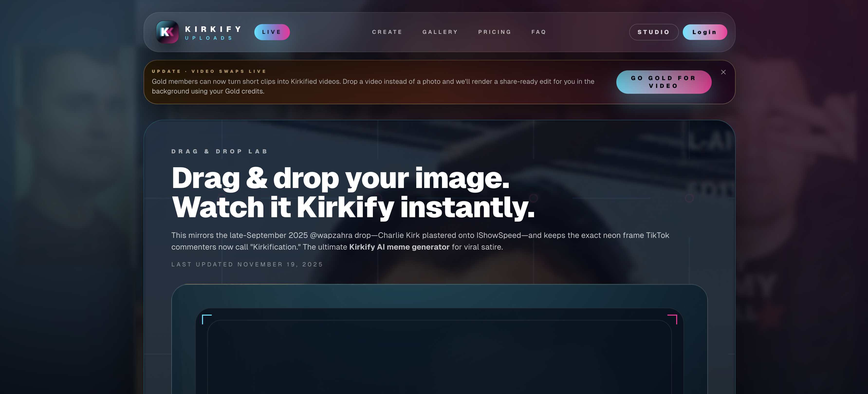Screen dimensions: 868x394
Task: Switch to the GALLERY section
Action: click(x=440, y=32)
